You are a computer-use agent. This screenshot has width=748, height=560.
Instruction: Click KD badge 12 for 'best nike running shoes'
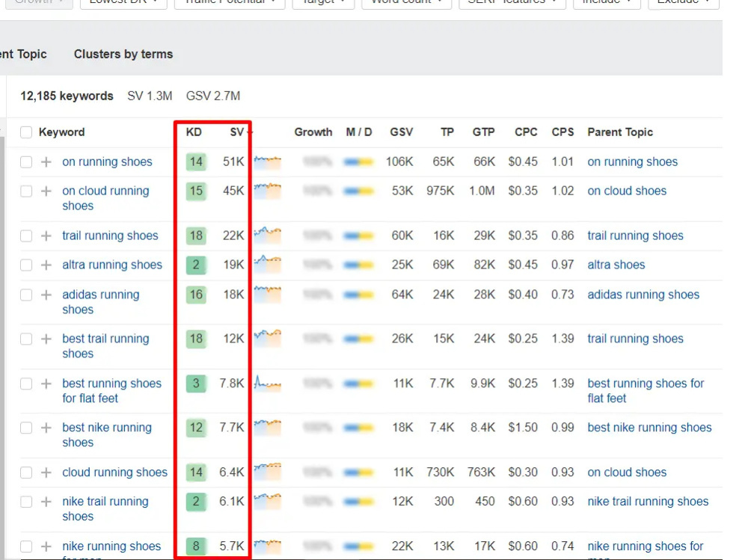pyautogui.click(x=196, y=428)
